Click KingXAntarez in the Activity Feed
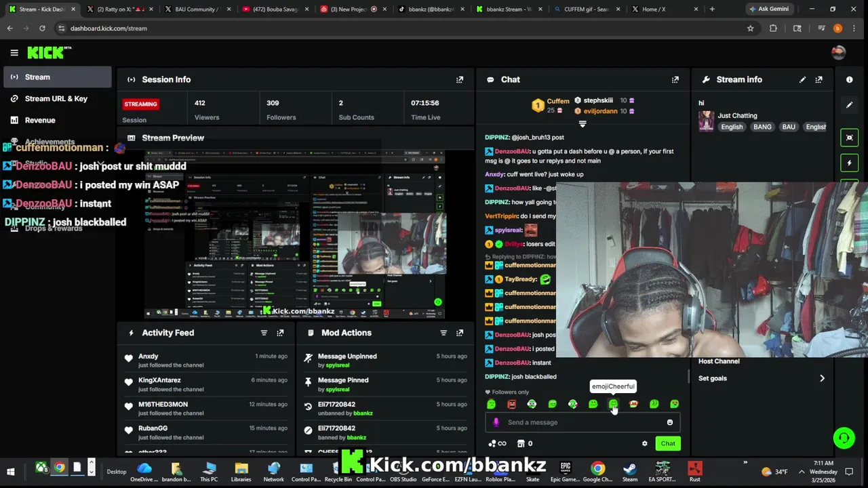The image size is (868, 488). pos(159,380)
